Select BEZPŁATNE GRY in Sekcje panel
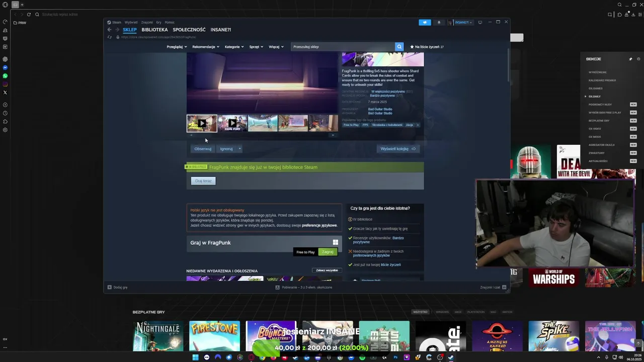Screen dimensions: 644x362 (x=599, y=121)
